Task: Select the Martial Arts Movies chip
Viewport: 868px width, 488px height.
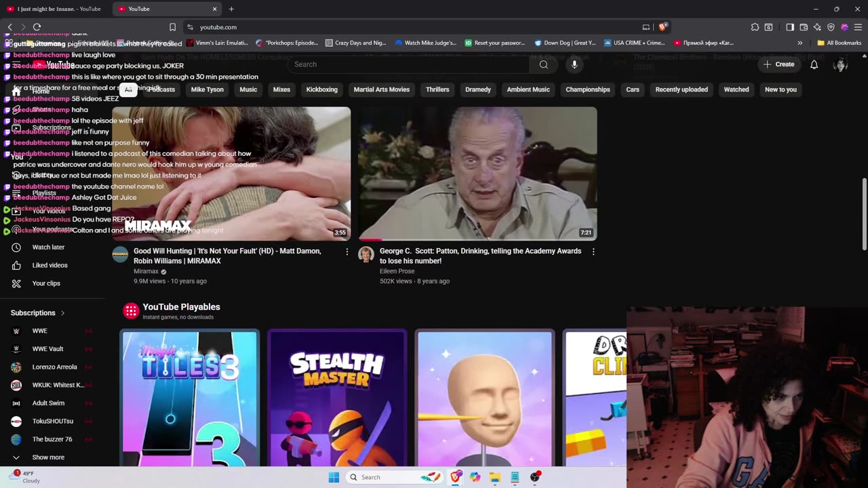Action: tap(382, 89)
